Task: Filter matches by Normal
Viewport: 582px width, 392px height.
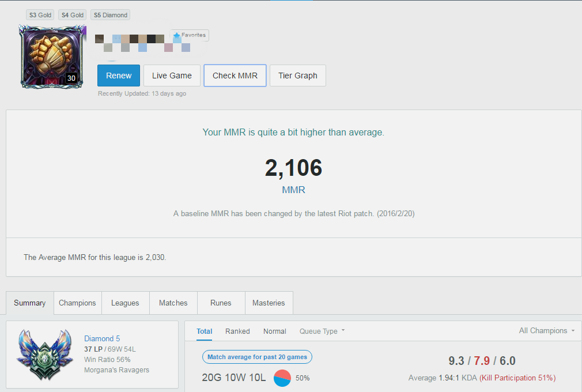Action: [275, 331]
